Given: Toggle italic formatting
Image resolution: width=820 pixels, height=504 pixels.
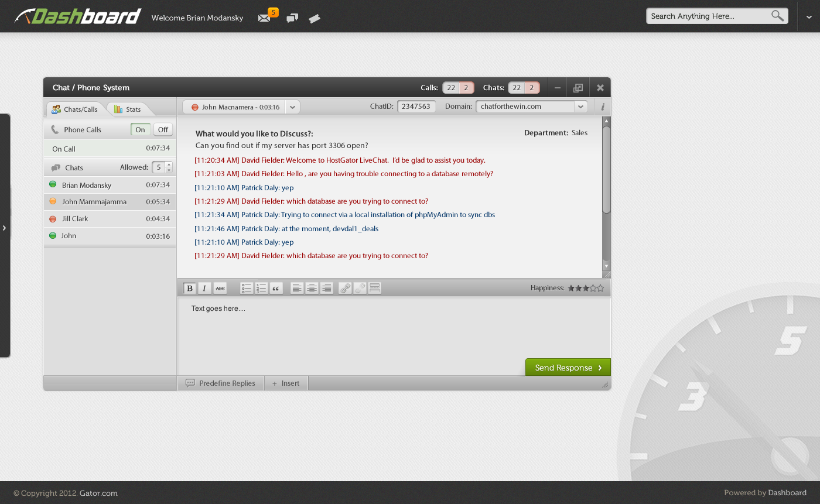Looking at the screenshot, I should point(204,288).
